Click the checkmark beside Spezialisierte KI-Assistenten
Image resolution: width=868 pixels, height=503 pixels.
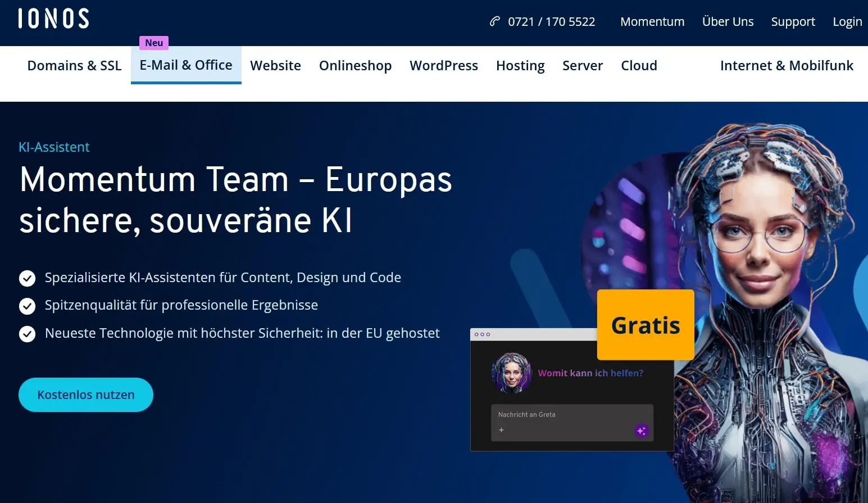tap(27, 278)
